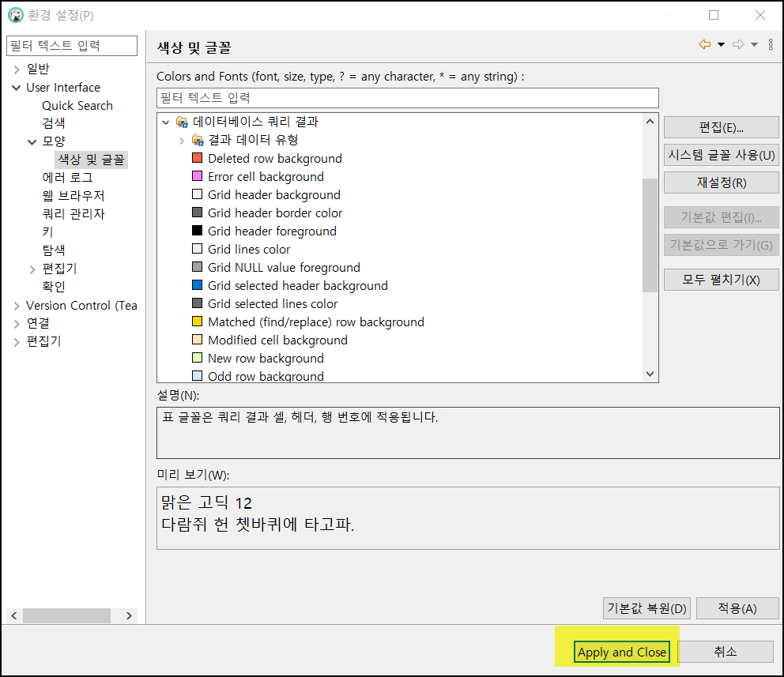Select the Error cell background color swatch
784x677 pixels.
[198, 176]
